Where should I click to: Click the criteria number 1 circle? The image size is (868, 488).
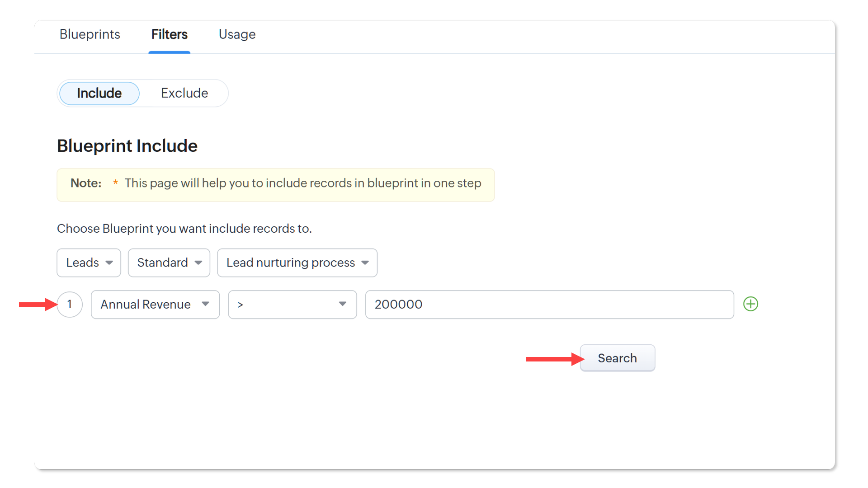click(70, 304)
